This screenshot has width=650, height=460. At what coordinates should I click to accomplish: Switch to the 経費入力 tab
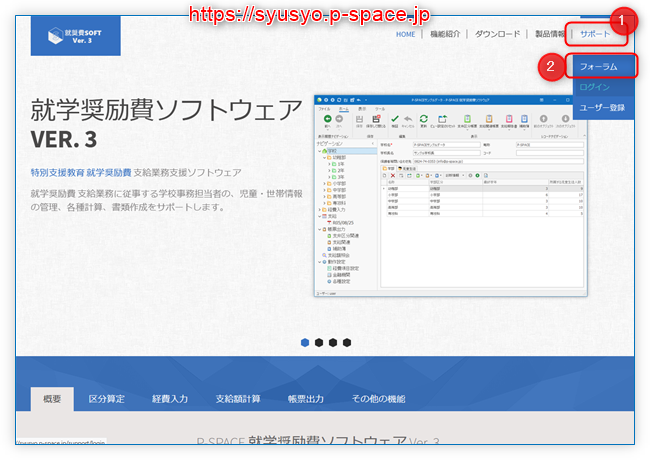[170, 399]
